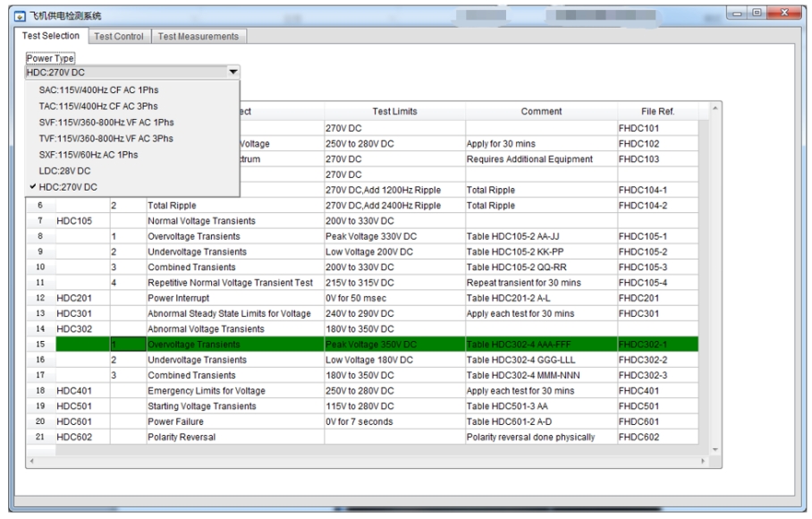Screen dimensions: 812x519
Task: Click the Table HDC201-2 A-L comment
Action: tap(541, 298)
